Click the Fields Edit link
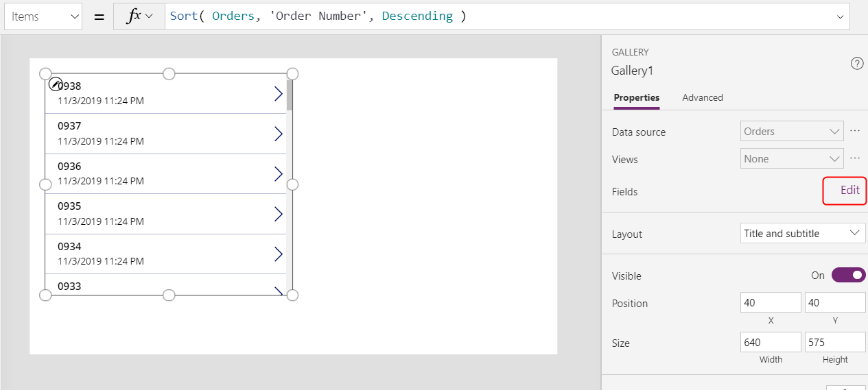The width and height of the screenshot is (868, 390). point(849,191)
